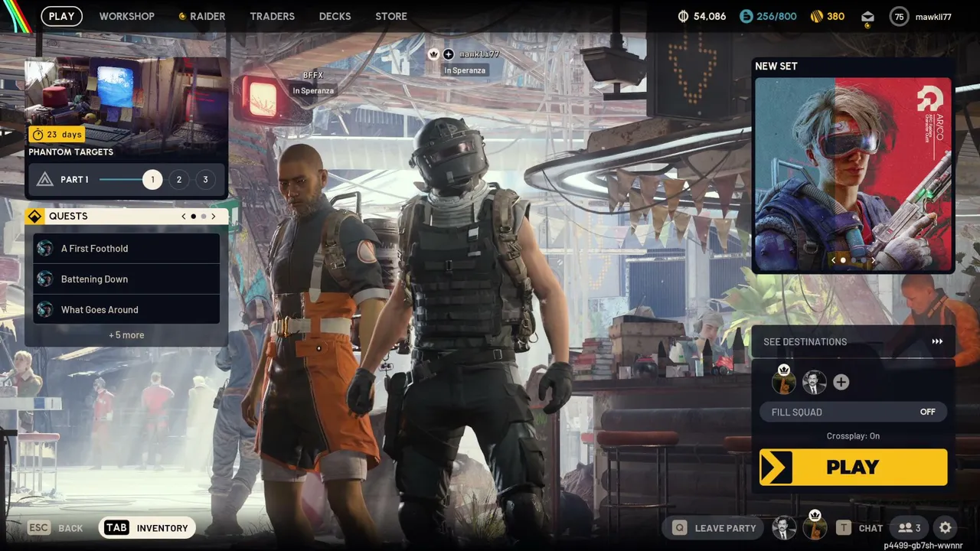980x551 pixels.
Task: Switch to the WORKSHOP tab
Action: click(126, 16)
